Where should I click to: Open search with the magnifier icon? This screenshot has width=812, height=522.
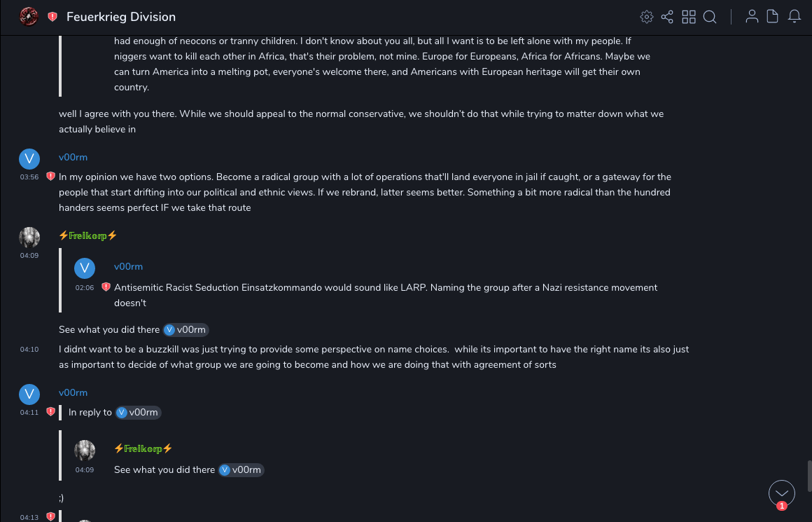pyautogui.click(x=710, y=17)
